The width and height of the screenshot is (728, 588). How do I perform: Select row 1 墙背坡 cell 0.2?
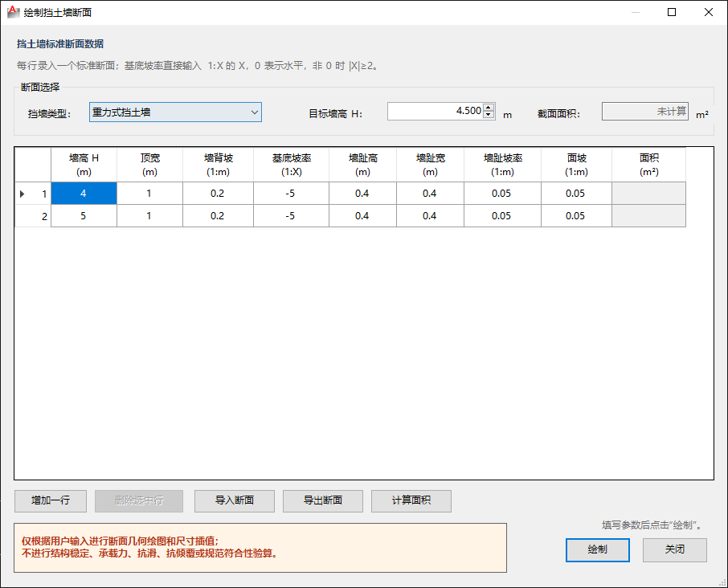point(219,194)
